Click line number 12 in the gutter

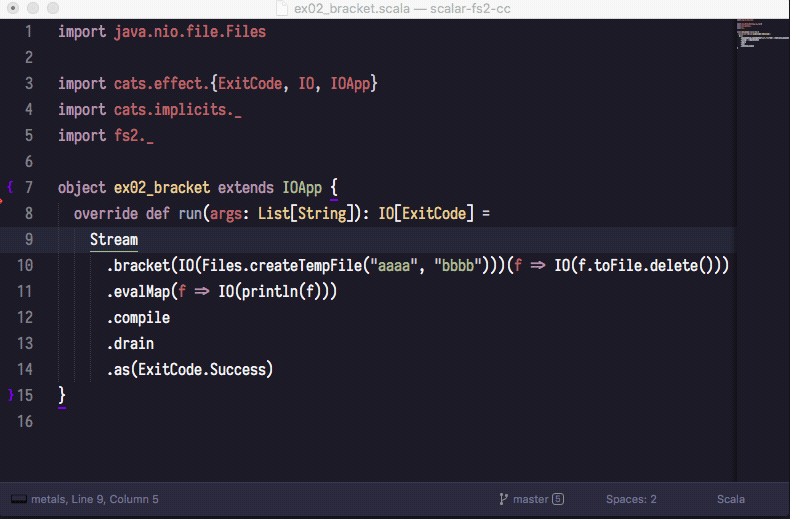[x=25, y=317]
